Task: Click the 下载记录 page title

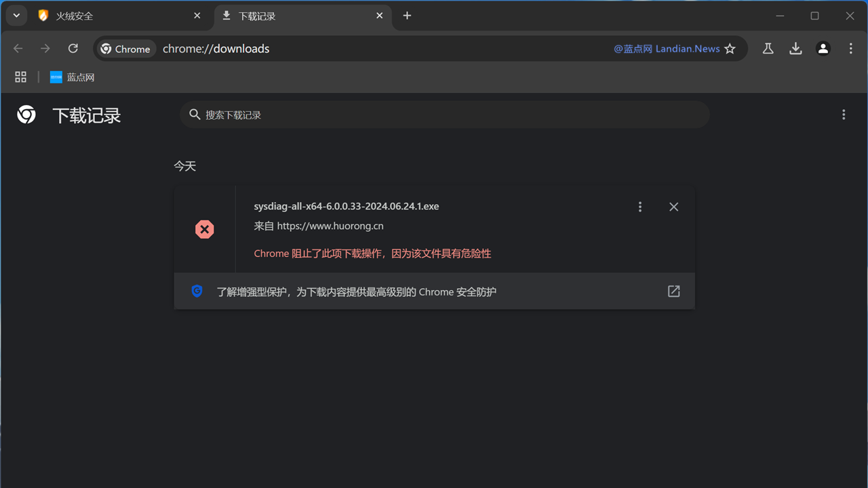Action: [87, 115]
